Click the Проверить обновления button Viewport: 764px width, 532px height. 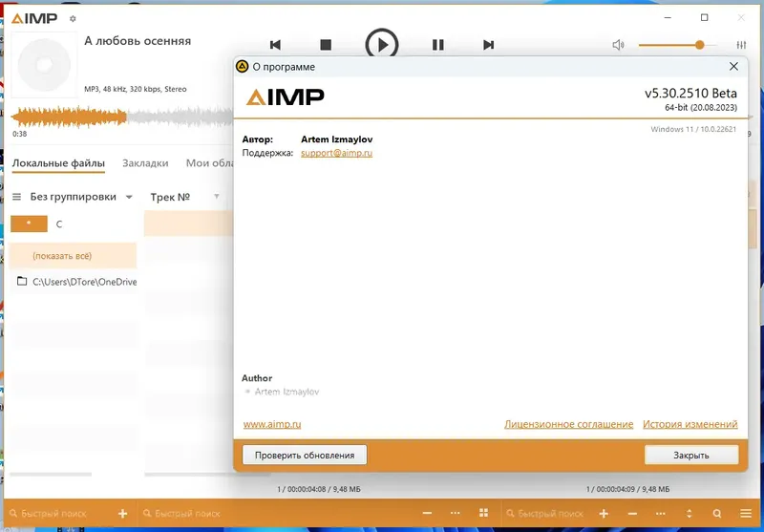pos(305,455)
